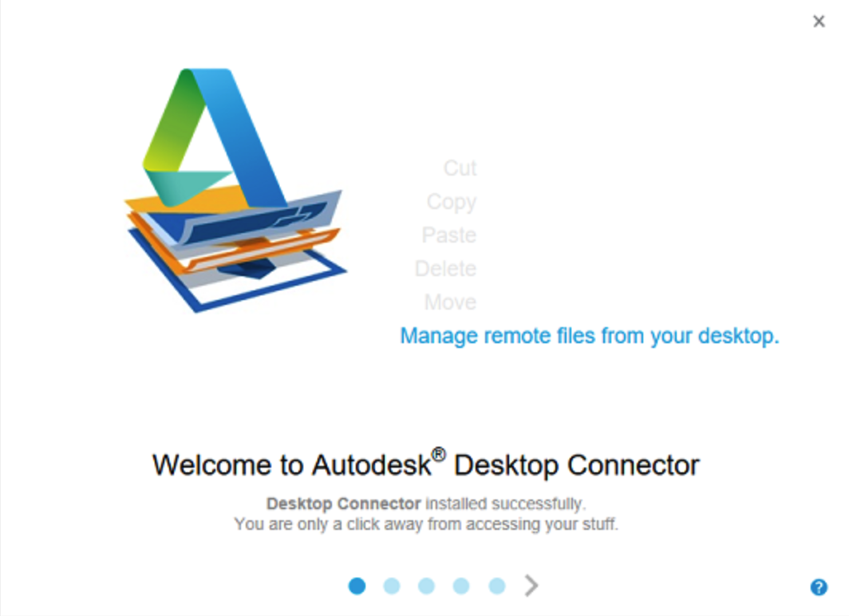Click the 'installed successfully' message
This screenshot has width=849, height=616.
(x=505, y=503)
